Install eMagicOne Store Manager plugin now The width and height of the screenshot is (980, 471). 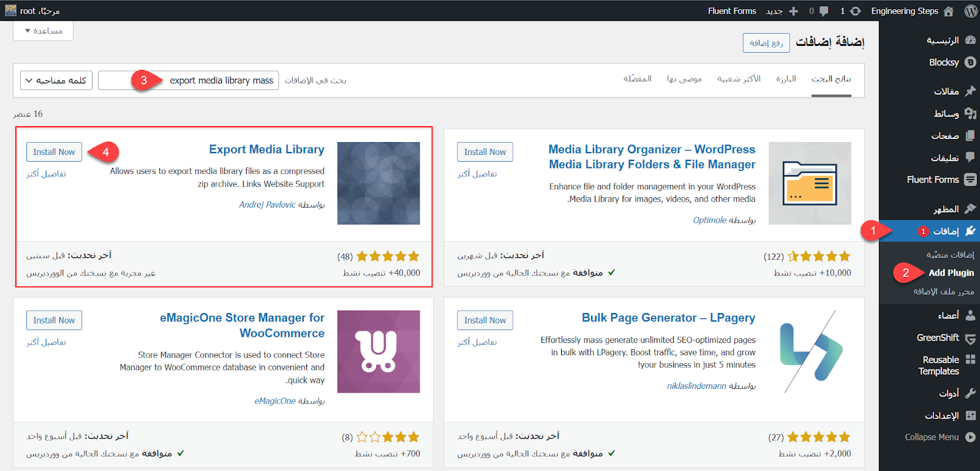click(x=54, y=320)
